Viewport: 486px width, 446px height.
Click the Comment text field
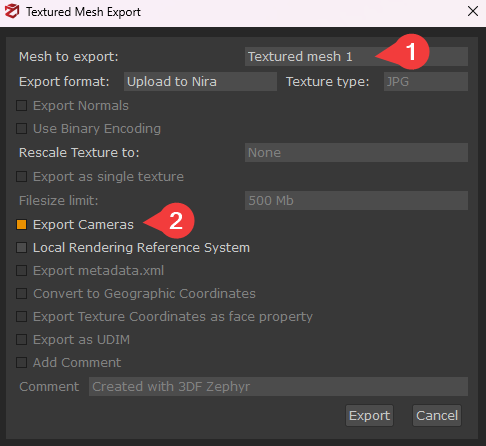[x=278, y=387]
